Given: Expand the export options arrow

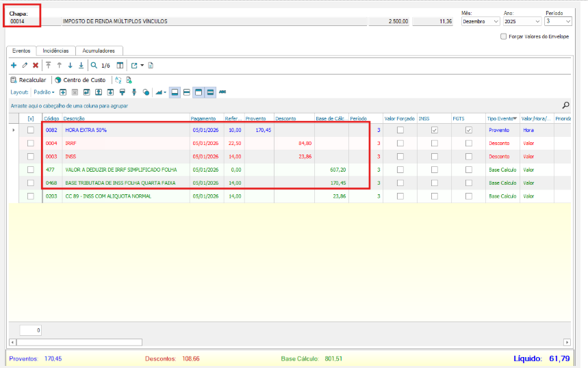Looking at the screenshot, I should point(142,65).
